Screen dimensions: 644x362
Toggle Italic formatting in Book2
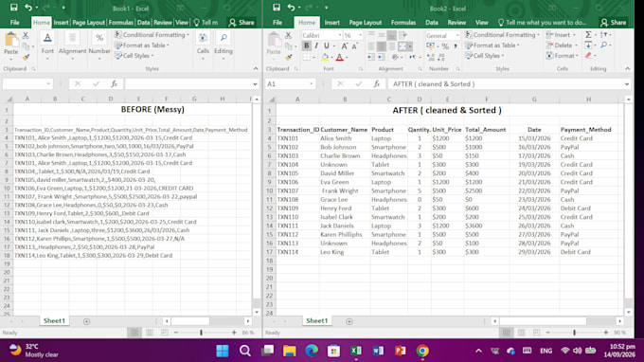point(316,46)
